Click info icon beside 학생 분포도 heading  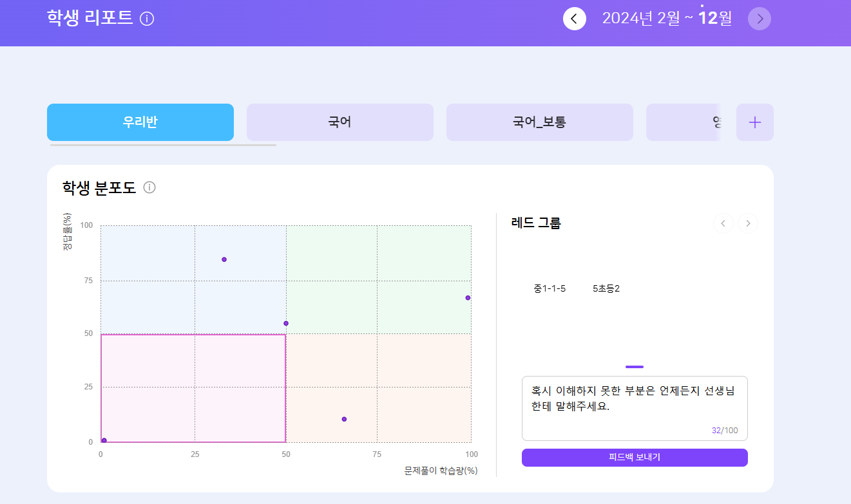click(149, 187)
